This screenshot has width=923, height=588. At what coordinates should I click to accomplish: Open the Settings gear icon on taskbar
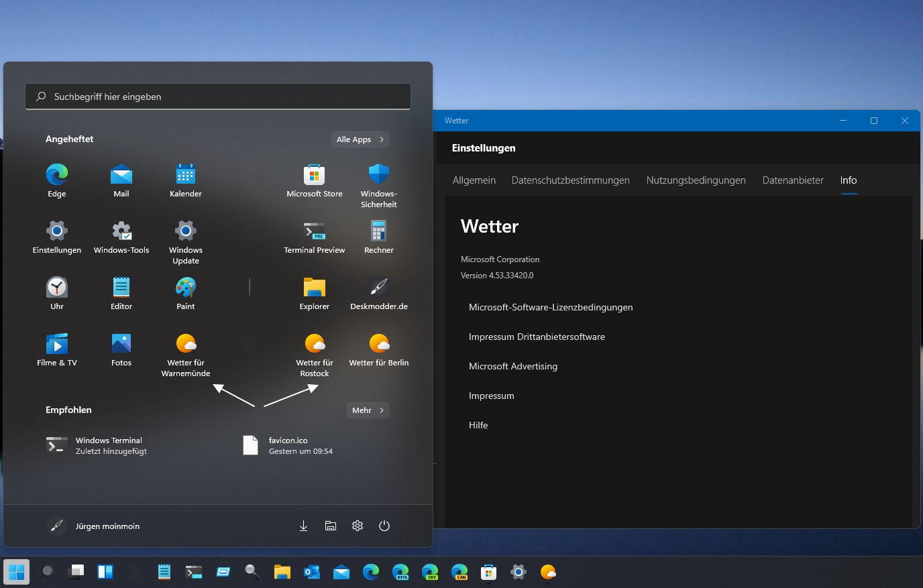click(519, 572)
